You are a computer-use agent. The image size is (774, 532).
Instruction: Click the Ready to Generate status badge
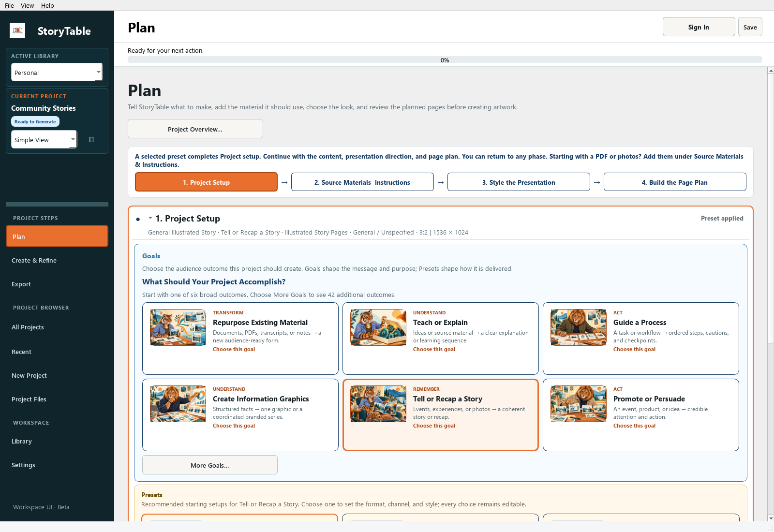pos(35,121)
